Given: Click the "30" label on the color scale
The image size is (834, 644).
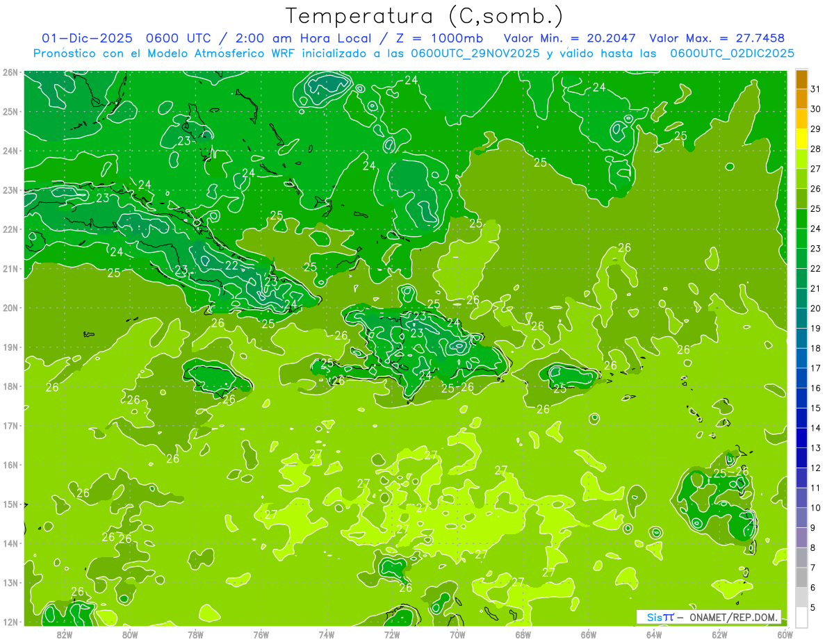Looking at the screenshot, I should [816, 109].
